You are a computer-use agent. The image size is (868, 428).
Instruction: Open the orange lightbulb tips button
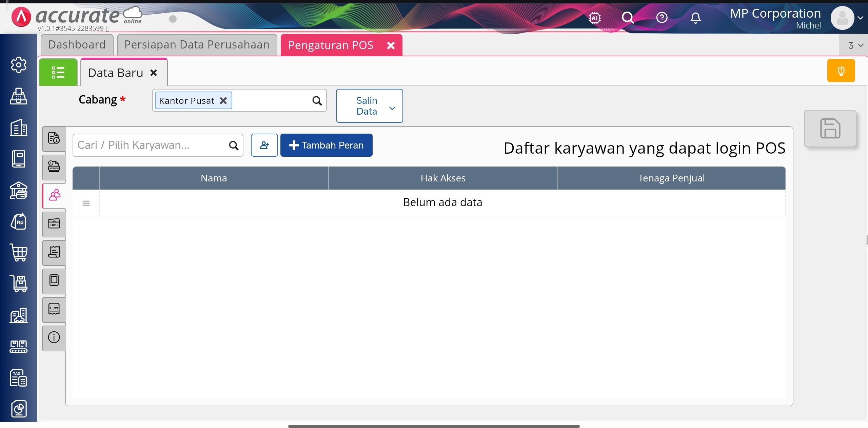tap(841, 71)
